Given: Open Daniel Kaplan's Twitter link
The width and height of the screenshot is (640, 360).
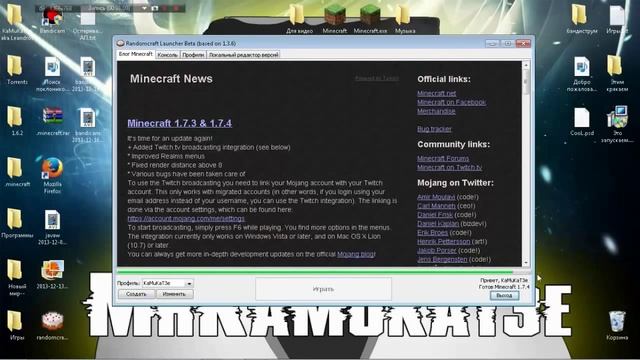Looking at the screenshot, I should click(438, 224).
